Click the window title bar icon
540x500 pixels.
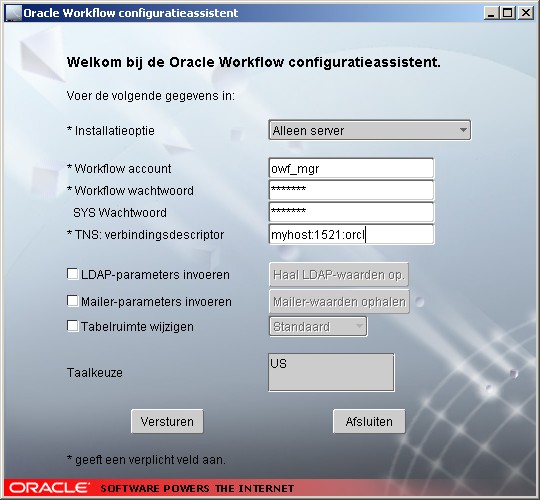pos(13,13)
